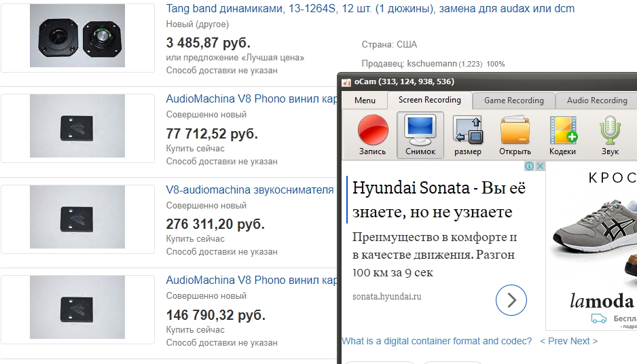Open the размер resize tool

point(467,134)
